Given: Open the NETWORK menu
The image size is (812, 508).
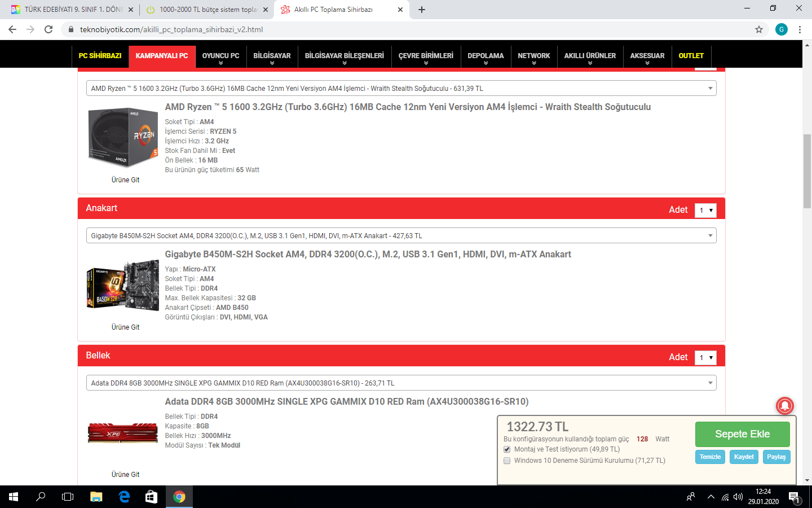Looking at the screenshot, I should click(x=534, y=57).
